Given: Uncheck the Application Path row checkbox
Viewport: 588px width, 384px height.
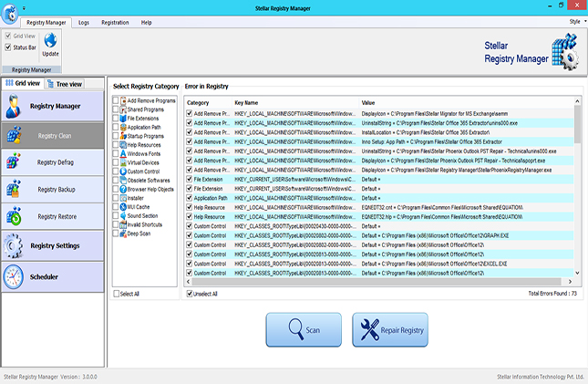Looking at the screenshot, I should [x=190, y=198].
